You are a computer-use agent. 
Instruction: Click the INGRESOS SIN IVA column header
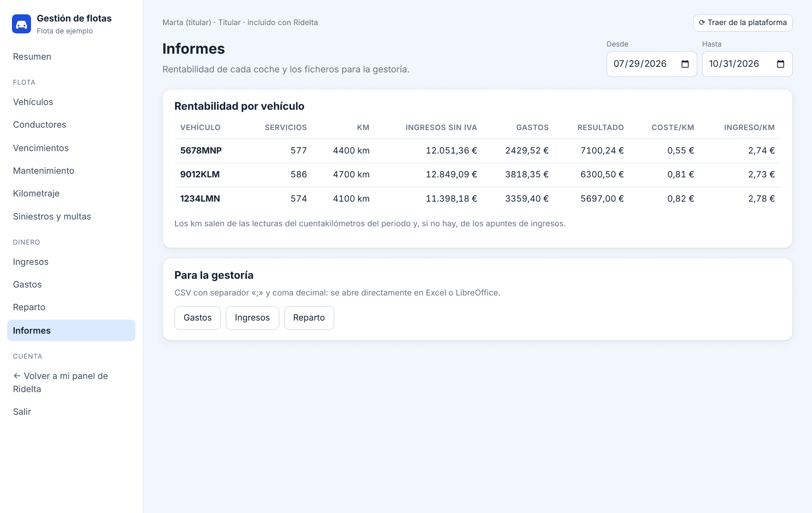(x=441, y=128)
